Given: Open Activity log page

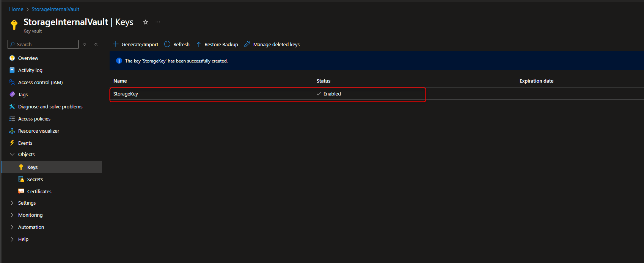Looking at the screenshot, I should (30, 70).
